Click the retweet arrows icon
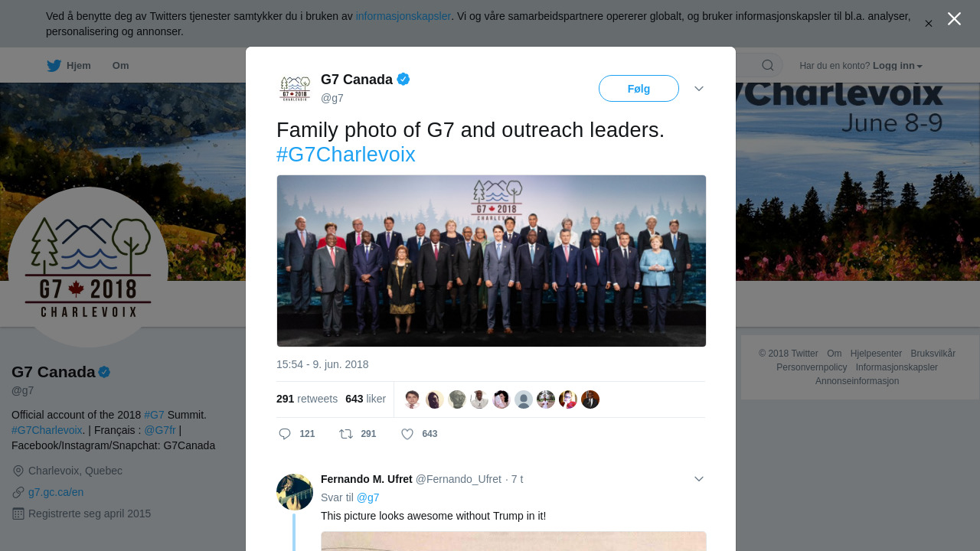Screen dimensions: 980x551 tap(346, 434)
